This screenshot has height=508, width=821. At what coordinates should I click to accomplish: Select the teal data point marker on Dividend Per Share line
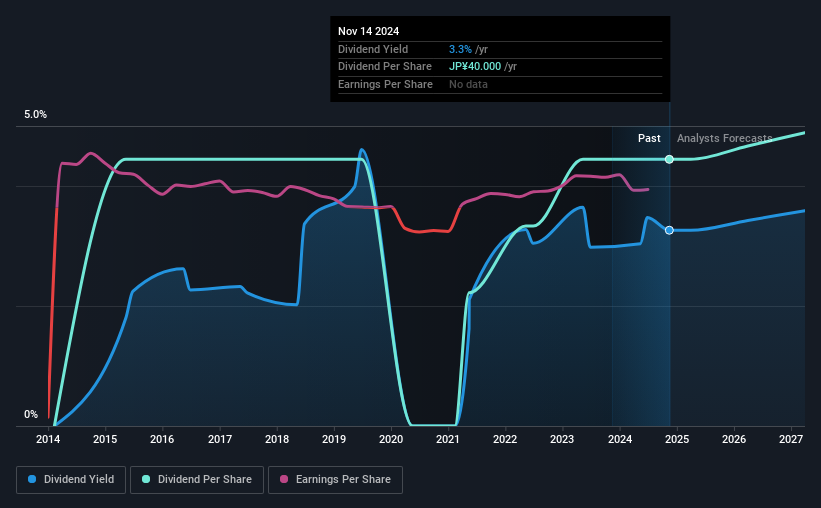tap(669, 159)
